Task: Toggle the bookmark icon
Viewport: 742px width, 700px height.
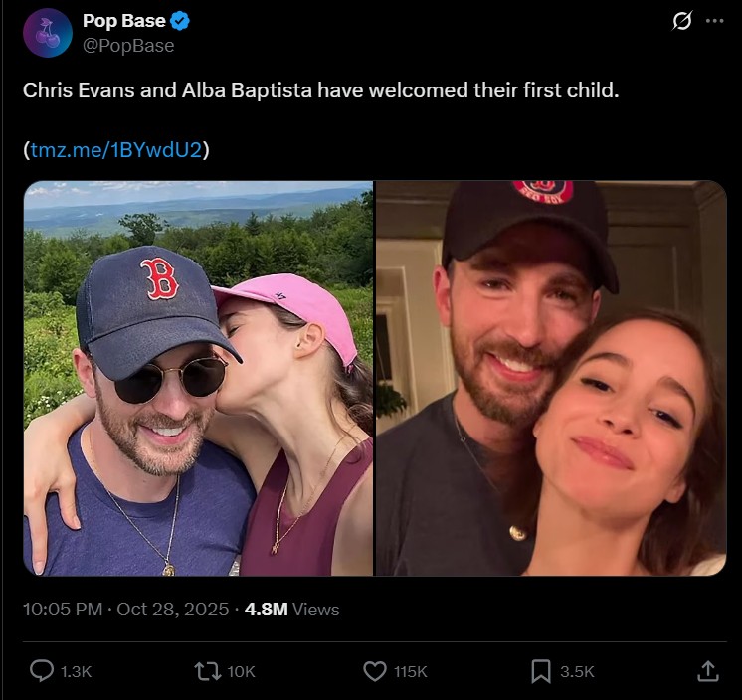Action: pyautogui.click(x=541, y=672)
